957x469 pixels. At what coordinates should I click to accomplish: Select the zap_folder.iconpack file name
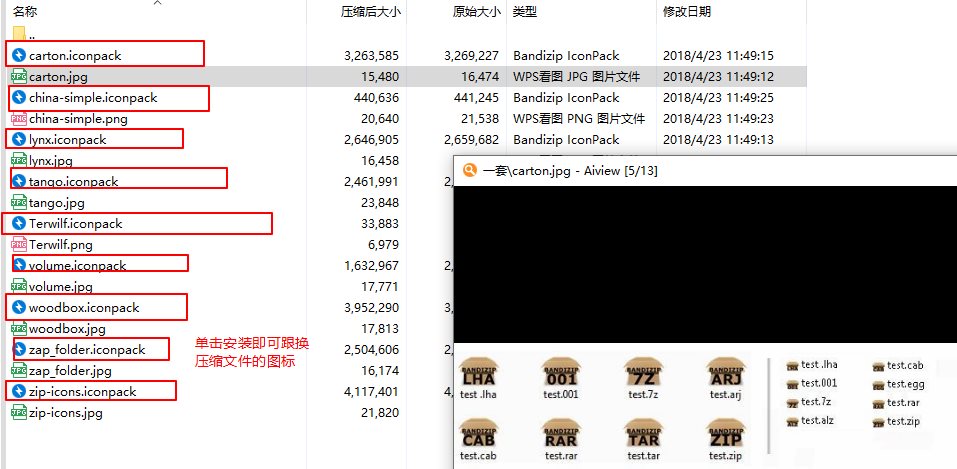click(x=87, y=350)
